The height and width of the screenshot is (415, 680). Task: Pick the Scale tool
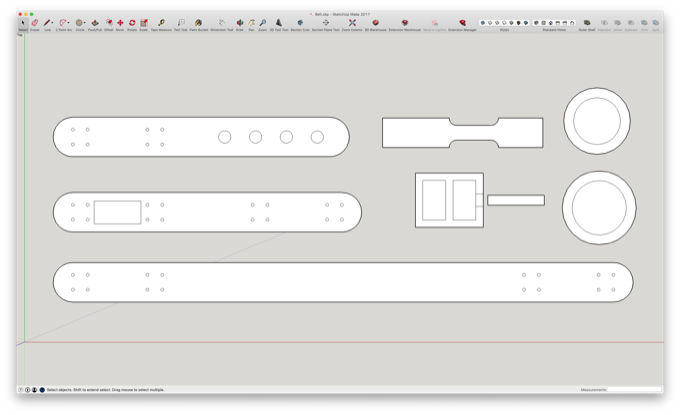pos(144,25)
